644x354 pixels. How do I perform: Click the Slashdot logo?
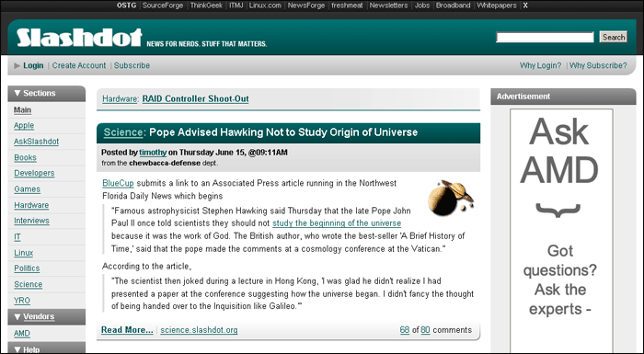tap(79, 38)
